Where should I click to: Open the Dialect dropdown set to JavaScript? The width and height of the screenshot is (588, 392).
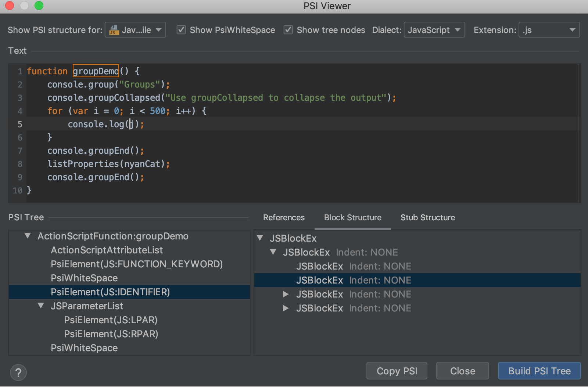pyautogui.click(x=434, y=30)
